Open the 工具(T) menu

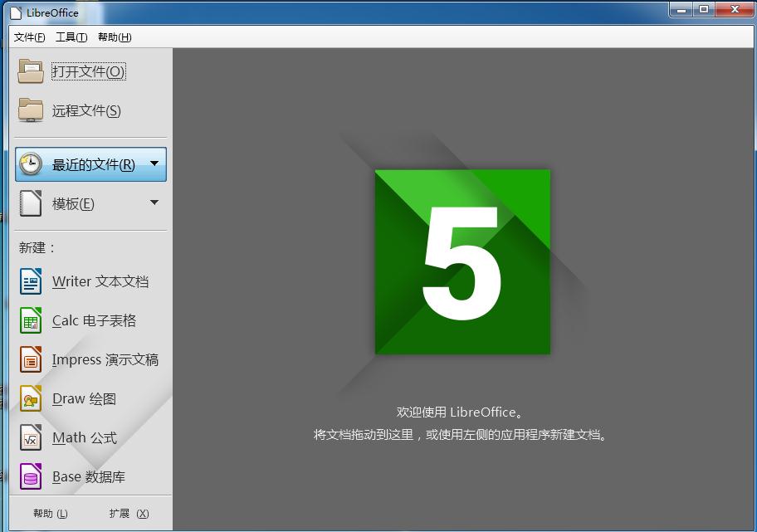(71, 37)
